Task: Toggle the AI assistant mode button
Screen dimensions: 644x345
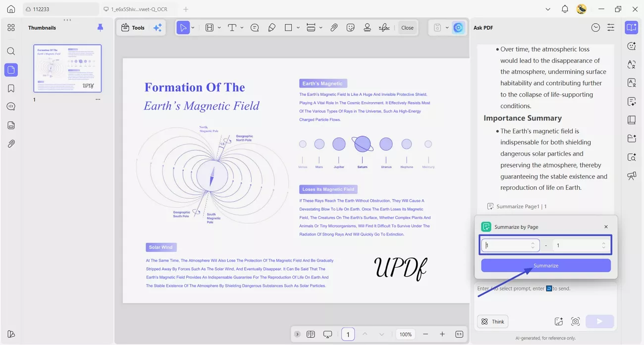Action: (458, 27)
